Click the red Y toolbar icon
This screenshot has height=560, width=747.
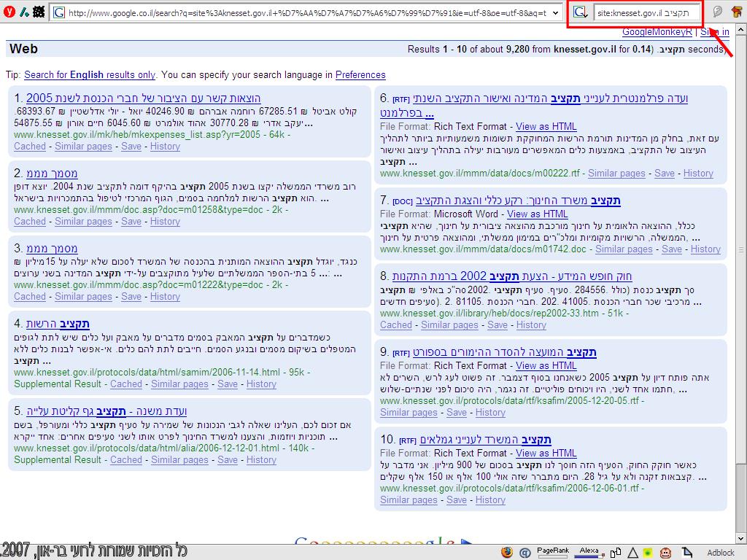(x=9, y=12)
